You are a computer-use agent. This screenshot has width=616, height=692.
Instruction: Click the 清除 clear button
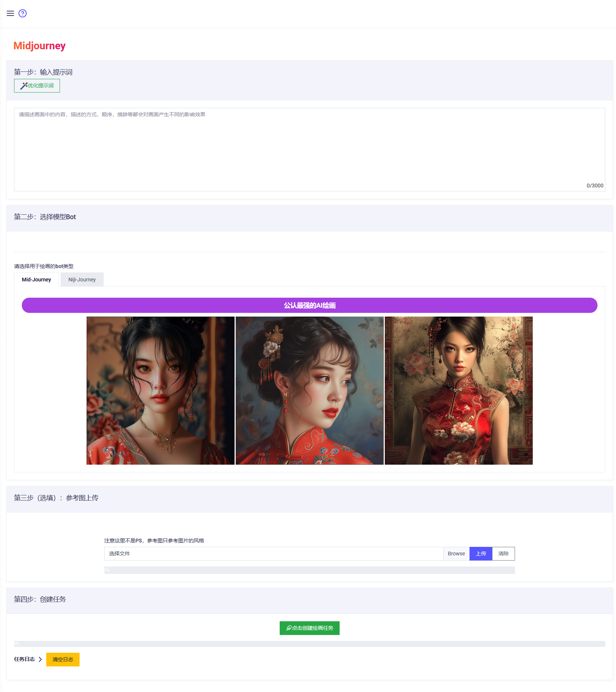coord(503,554)
